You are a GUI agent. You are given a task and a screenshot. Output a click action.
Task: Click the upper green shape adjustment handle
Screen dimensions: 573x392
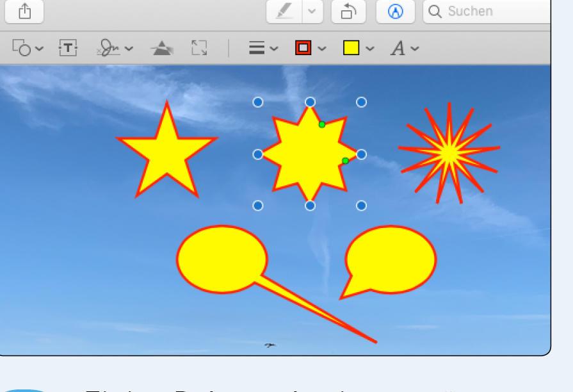coord(321,125)
